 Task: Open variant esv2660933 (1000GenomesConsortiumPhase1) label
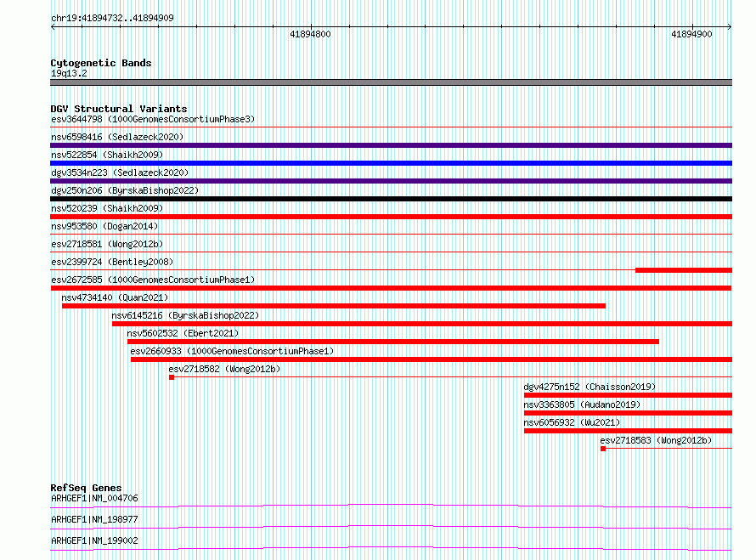click(232, 351)
